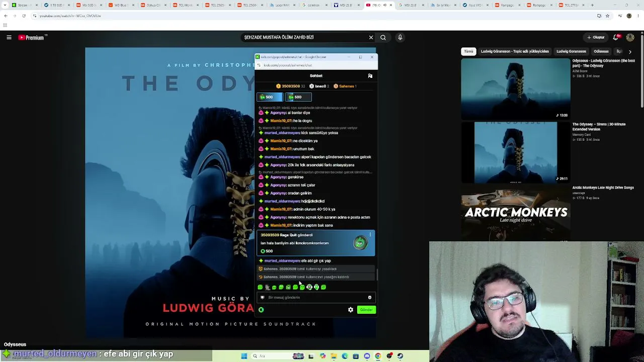The image size is (644, 362).
Task: Click the 'azranın teli çalar' chat message
Action: [301, 185]
